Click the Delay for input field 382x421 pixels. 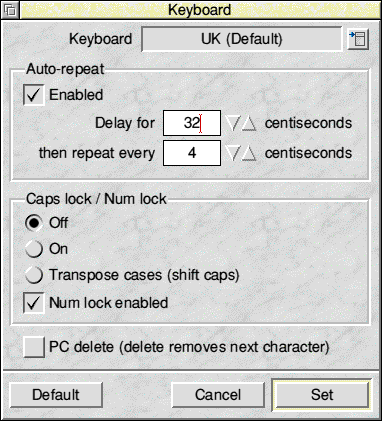(x=192, y=123)
